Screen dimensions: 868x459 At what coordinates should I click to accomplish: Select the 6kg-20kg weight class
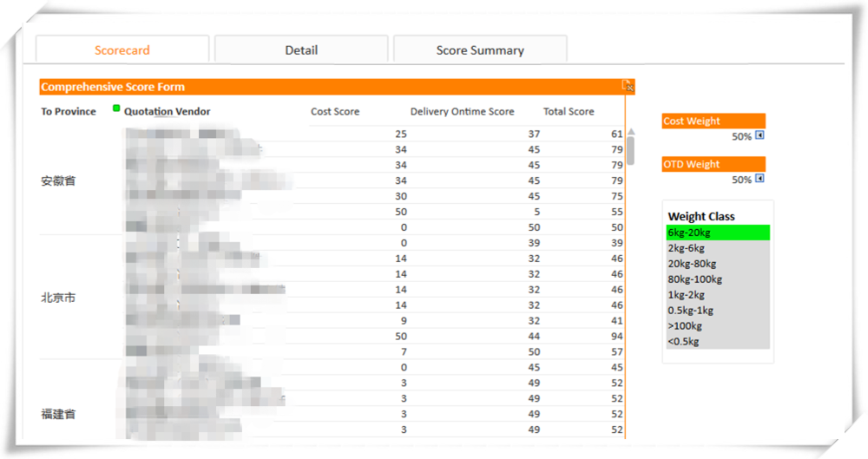(x=717, y=233)
